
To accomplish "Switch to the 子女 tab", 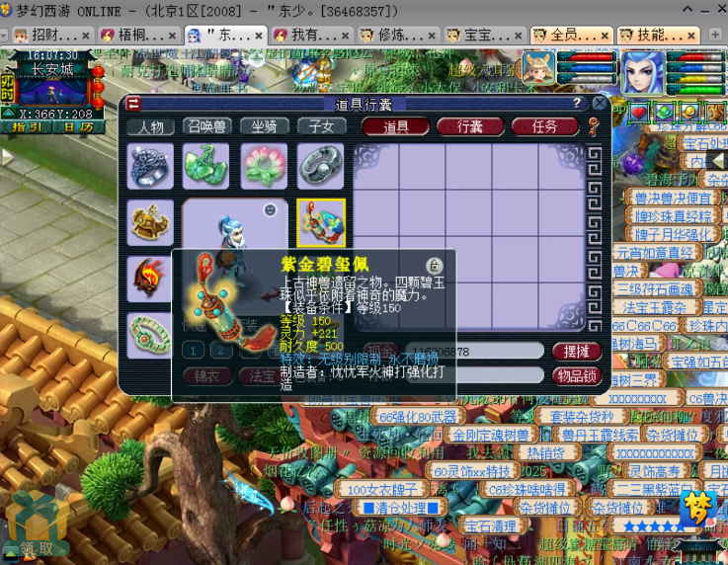I will click(x=322, y=126).
